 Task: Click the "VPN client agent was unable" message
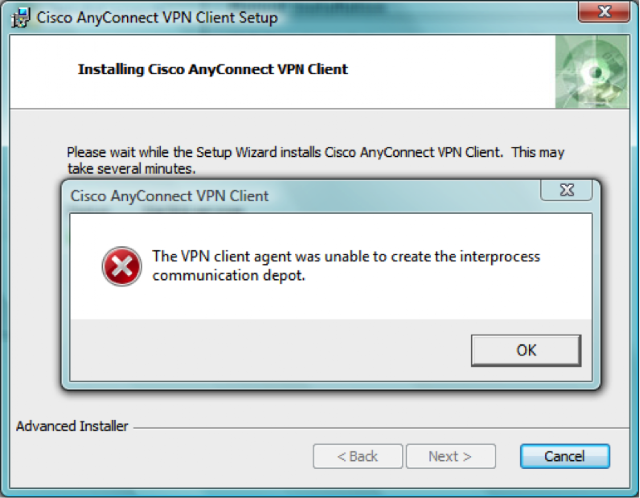(346, 256)
